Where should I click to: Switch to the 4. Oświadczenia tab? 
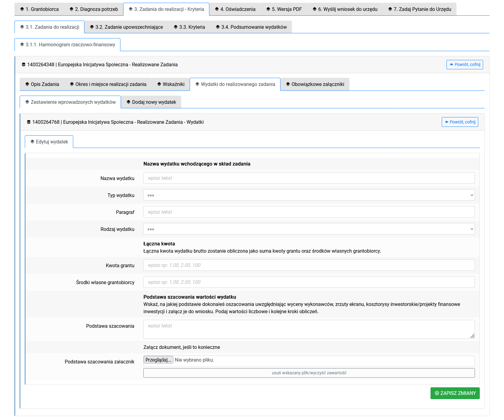coord(235,9)
